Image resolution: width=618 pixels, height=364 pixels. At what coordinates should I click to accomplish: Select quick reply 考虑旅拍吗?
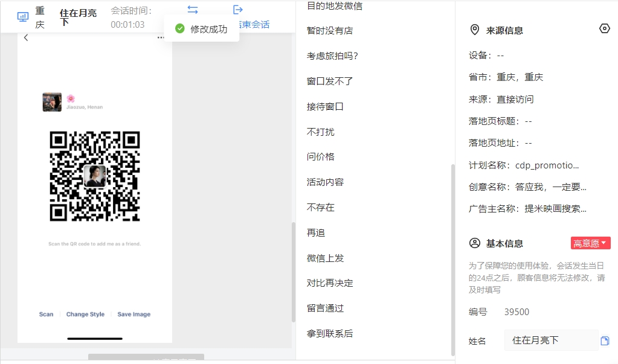[332, 56]
